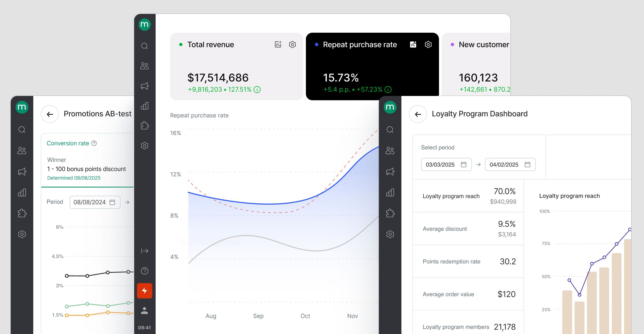
Task: Click add-chart icon on Total revenue card
Action: [x=278, y=44]
